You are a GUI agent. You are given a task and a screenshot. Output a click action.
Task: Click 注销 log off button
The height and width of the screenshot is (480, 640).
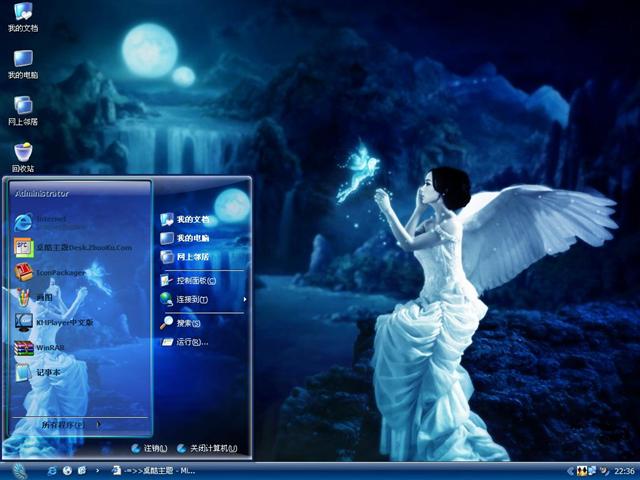point(149,449)
